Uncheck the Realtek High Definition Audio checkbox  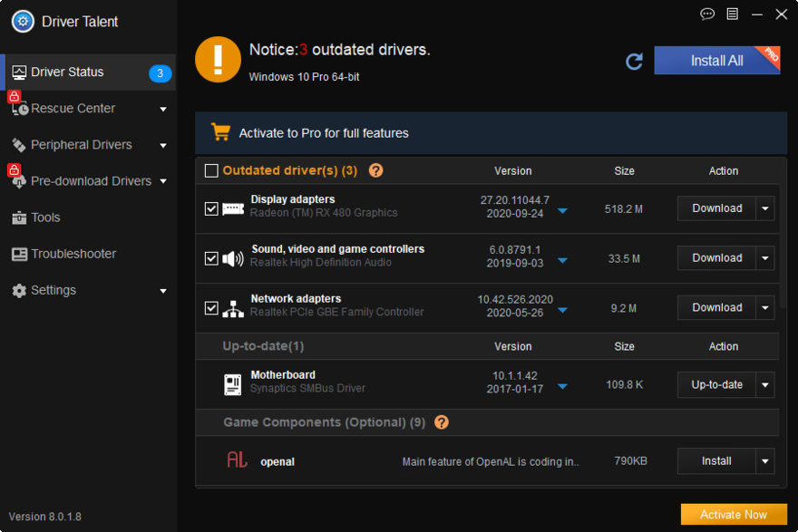210,257
